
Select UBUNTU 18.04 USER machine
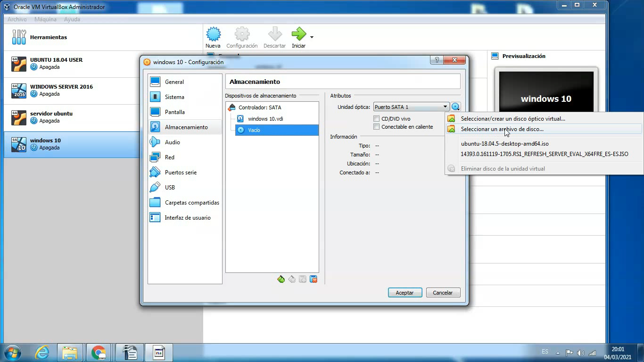(103, 64)
